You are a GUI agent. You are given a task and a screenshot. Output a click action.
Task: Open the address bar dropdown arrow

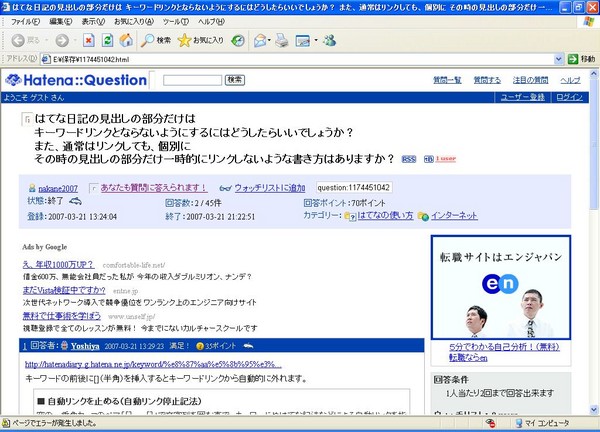coord(558,59)
